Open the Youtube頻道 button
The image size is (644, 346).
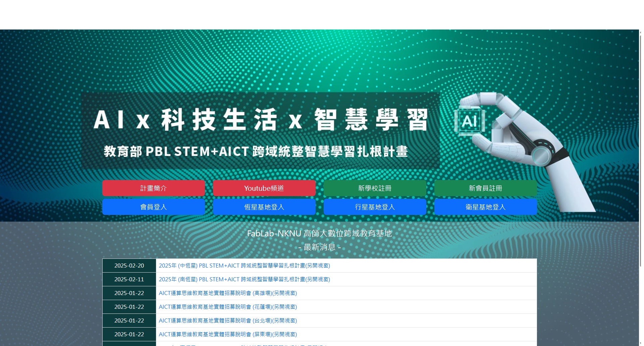264,188
